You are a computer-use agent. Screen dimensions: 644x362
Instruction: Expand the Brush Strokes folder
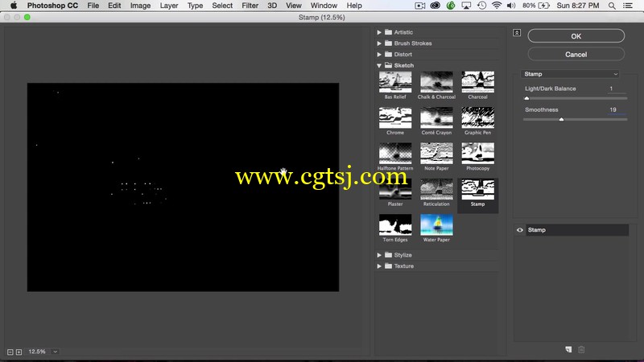point(379,43)
